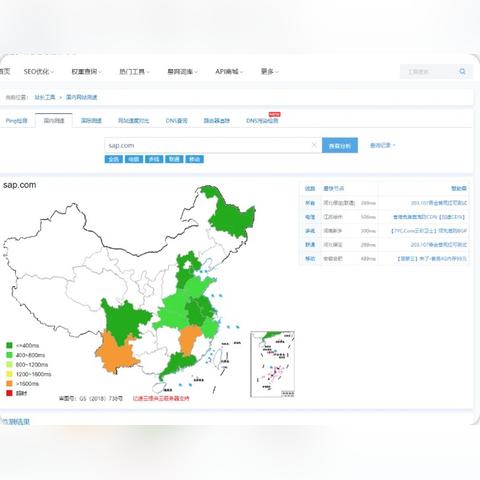
Task: Click the 400-800ms legend color swatch
Action: click(x=9, y=355)
